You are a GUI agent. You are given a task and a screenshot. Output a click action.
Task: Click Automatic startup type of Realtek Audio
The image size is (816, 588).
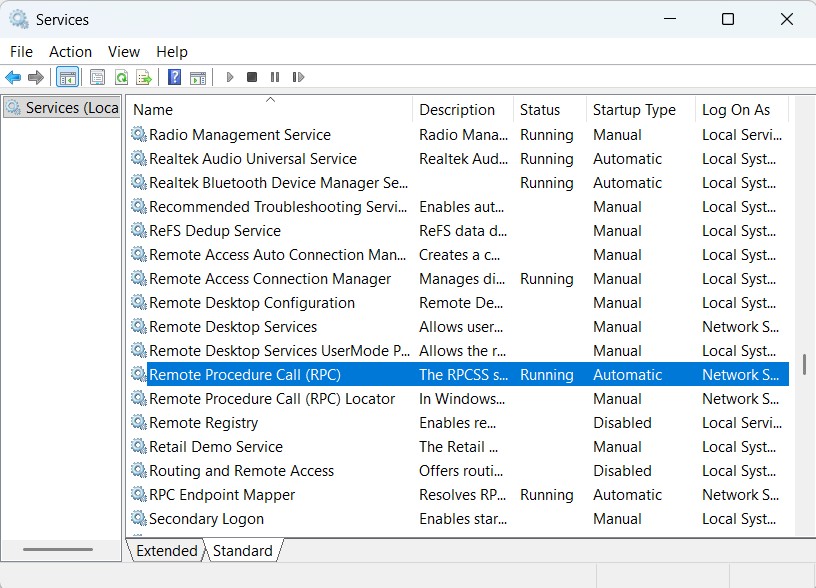tap(627, 159)
